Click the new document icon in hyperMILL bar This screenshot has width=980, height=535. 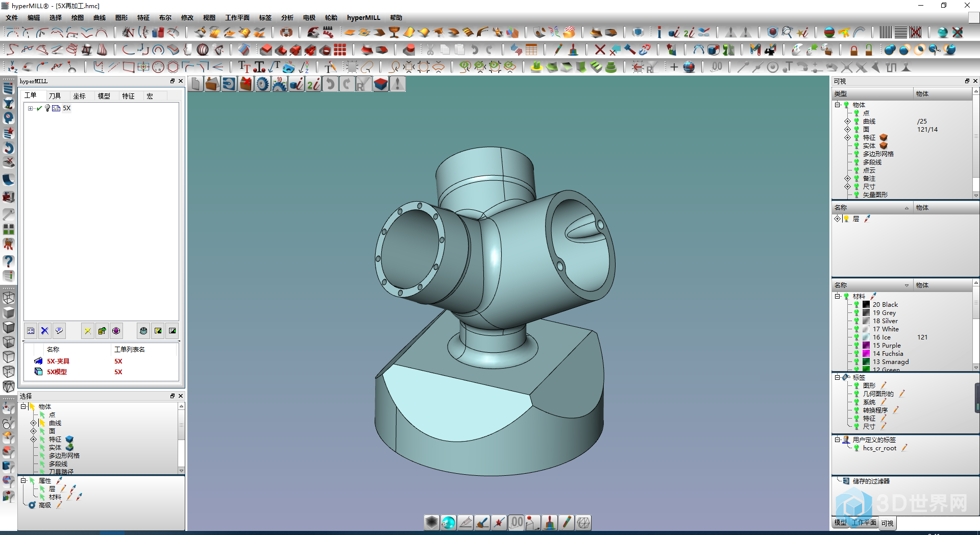tap(195, 84)
